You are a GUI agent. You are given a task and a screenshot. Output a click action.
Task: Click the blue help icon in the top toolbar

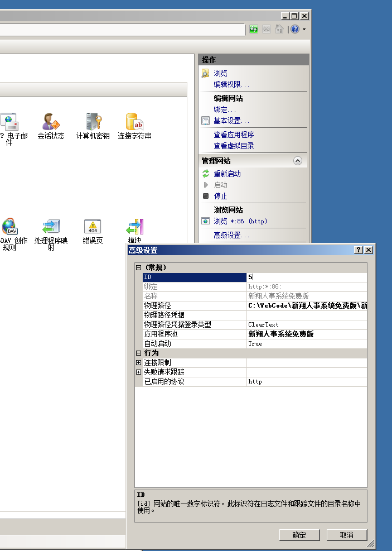point(295,29)
